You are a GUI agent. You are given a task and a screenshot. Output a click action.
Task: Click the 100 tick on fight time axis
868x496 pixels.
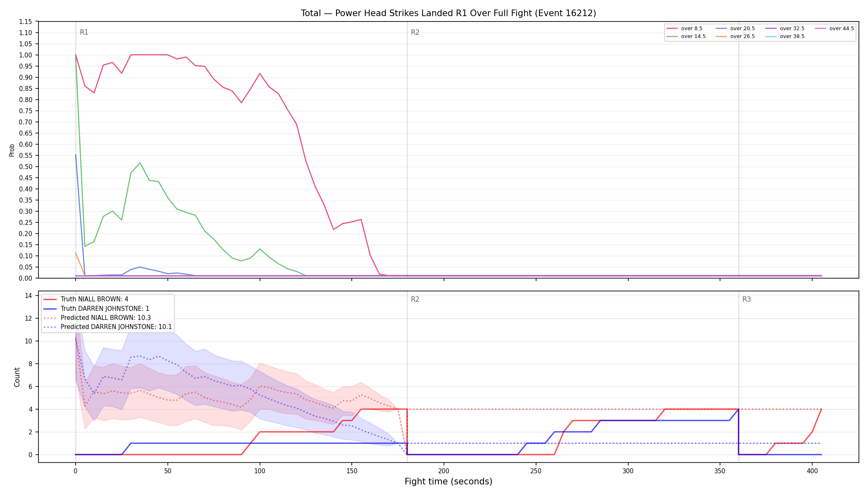[260, 470]
